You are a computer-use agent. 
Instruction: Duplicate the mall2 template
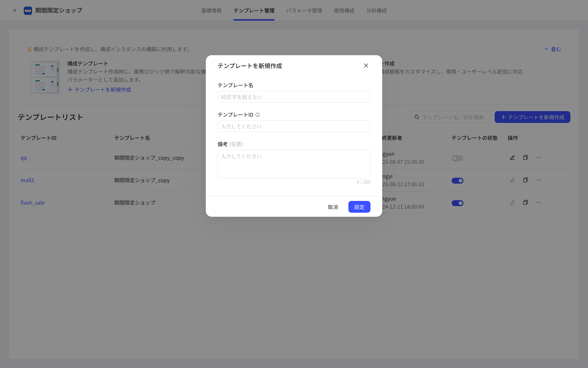[525, 180]
